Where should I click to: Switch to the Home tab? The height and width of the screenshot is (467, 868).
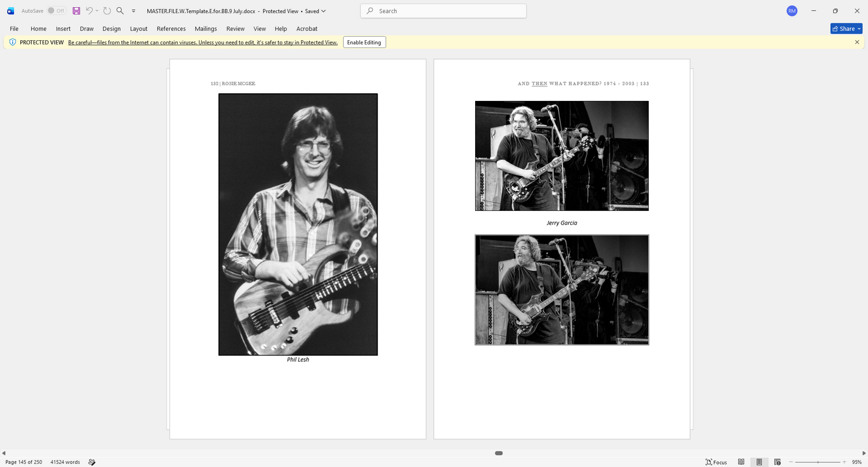(x=38, y=28)
